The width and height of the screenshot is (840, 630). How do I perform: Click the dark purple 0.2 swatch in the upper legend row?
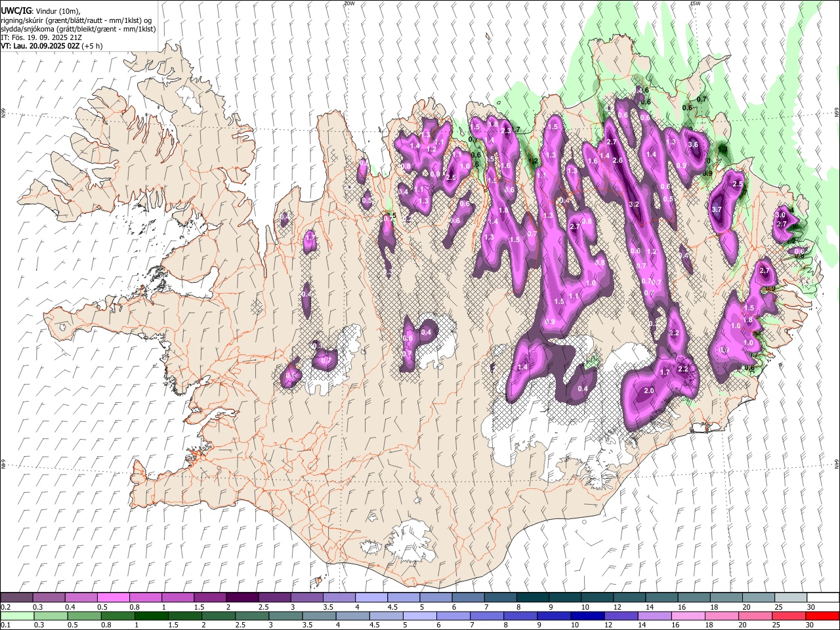click(16, 597)
